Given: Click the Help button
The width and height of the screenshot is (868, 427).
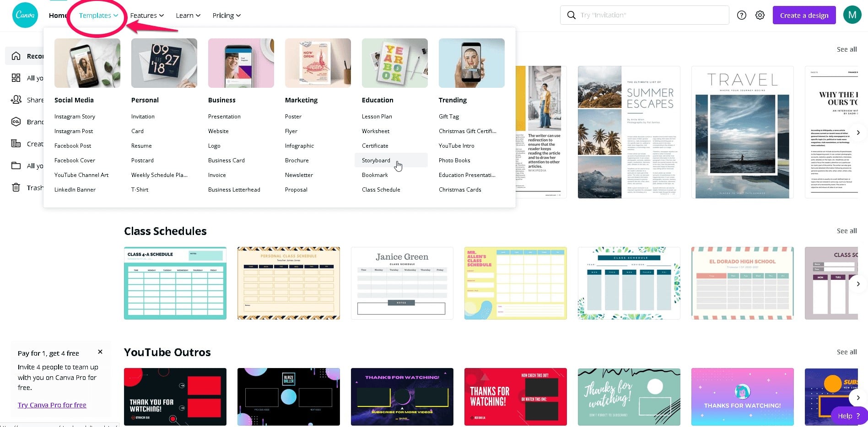Looking at the screenshot, I should click(849, 416).
